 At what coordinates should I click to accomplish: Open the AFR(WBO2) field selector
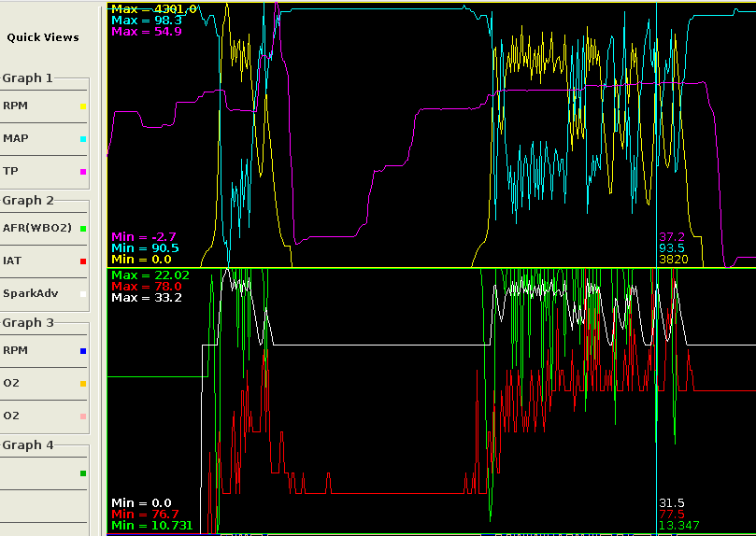[37, 229]
